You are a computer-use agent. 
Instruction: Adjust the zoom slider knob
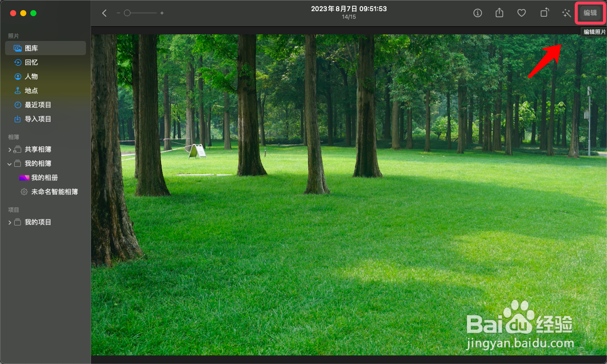click(127, 13)
